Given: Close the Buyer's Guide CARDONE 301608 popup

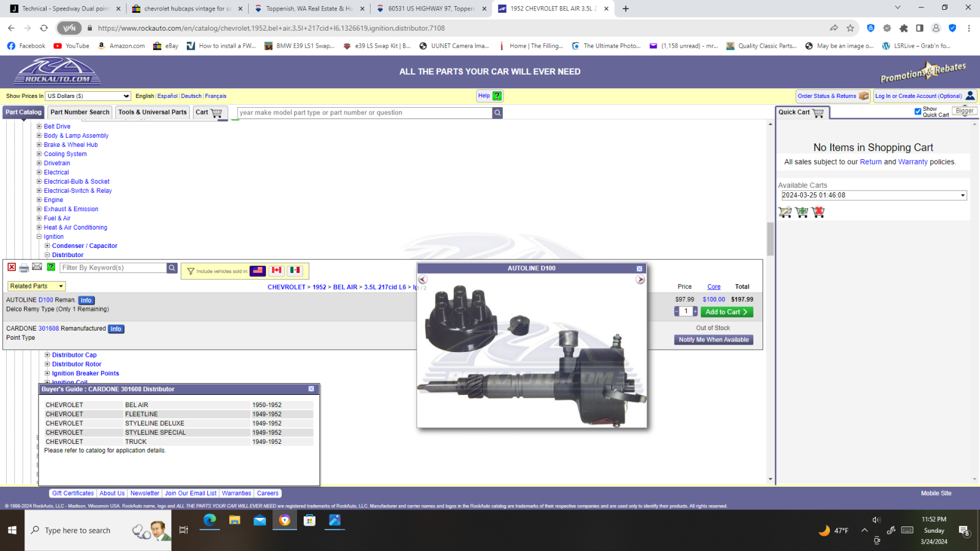Looking at the screenshot, I should [311, 389].
